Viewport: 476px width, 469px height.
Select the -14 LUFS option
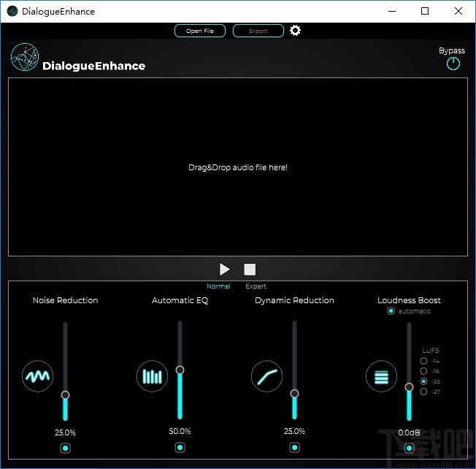(x=423, y=361)
